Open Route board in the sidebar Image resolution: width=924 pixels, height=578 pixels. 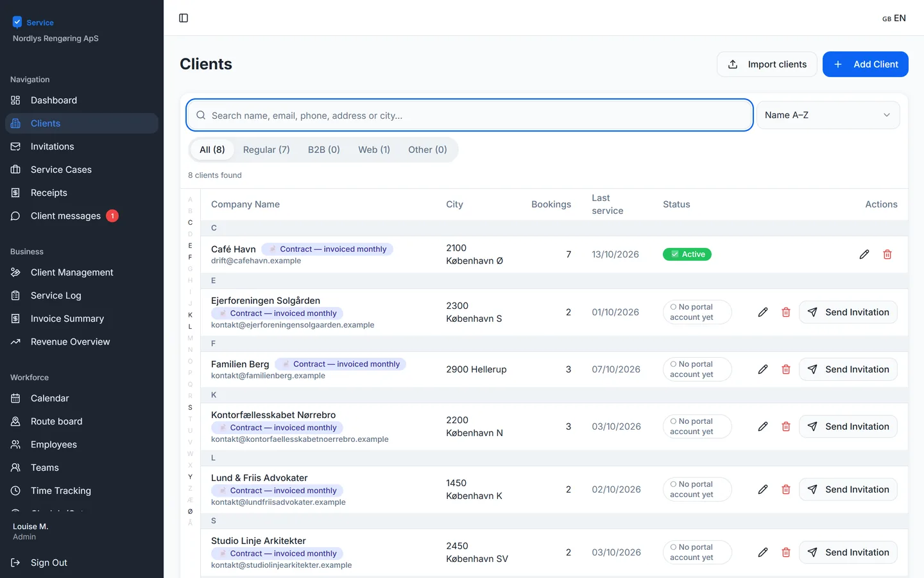click(x=81, y=421)
